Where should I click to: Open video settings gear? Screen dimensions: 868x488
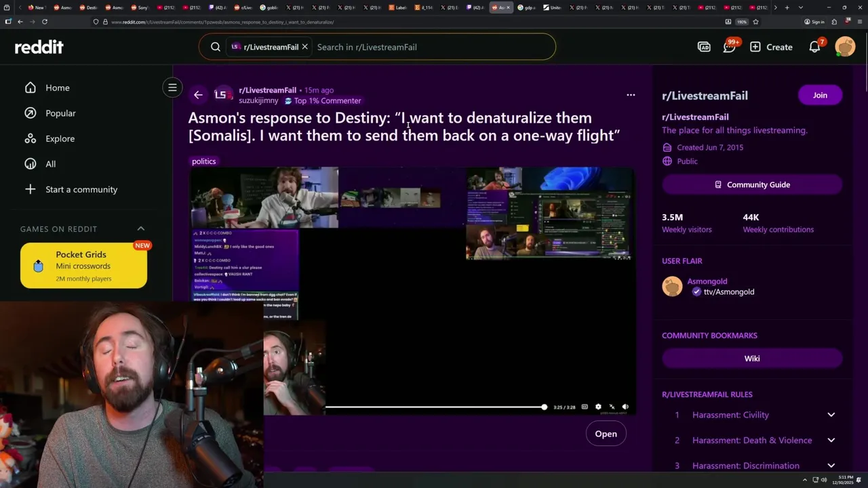[598, 407]
